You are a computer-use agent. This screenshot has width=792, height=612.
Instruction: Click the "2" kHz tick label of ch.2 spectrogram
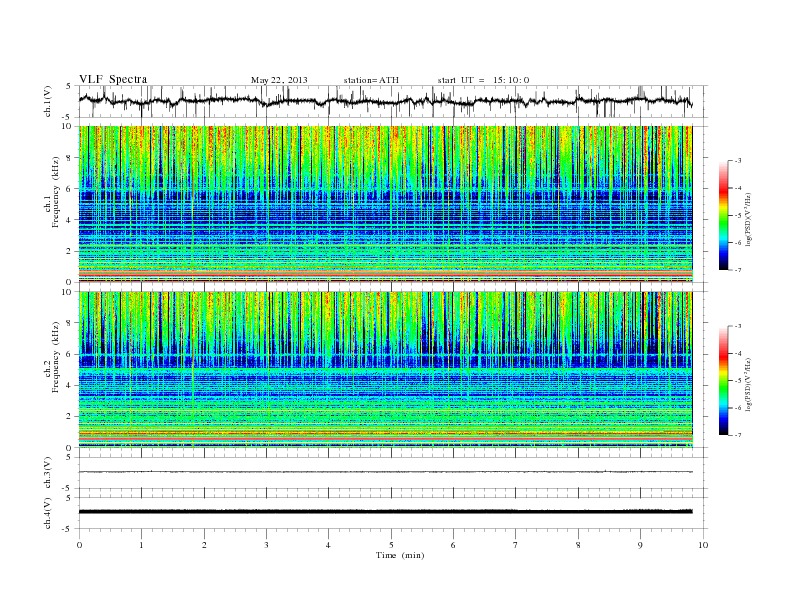point(69,417)
